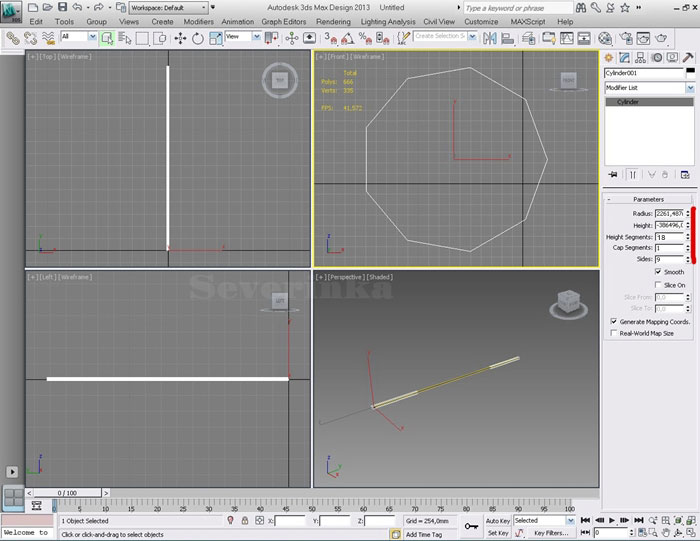
Task: Open the Modifier List dropdown
Action: click(689, 88)
